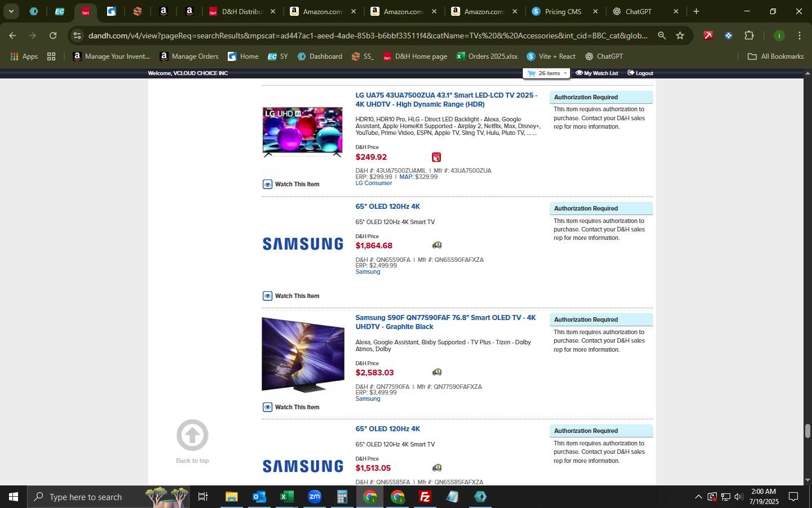The image size is (812, 508).
Task: Click the LG UHD TV product thumbnail
Action: point(302,132)
